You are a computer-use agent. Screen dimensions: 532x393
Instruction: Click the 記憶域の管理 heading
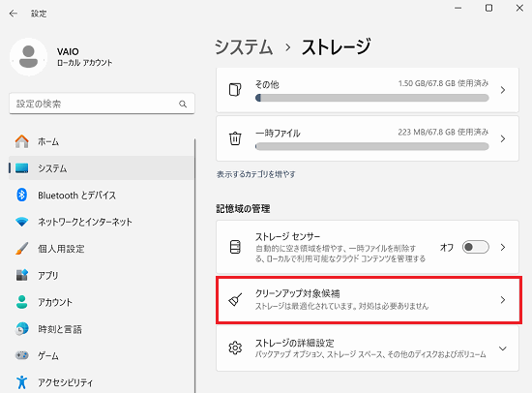click(x=243, y=208)
